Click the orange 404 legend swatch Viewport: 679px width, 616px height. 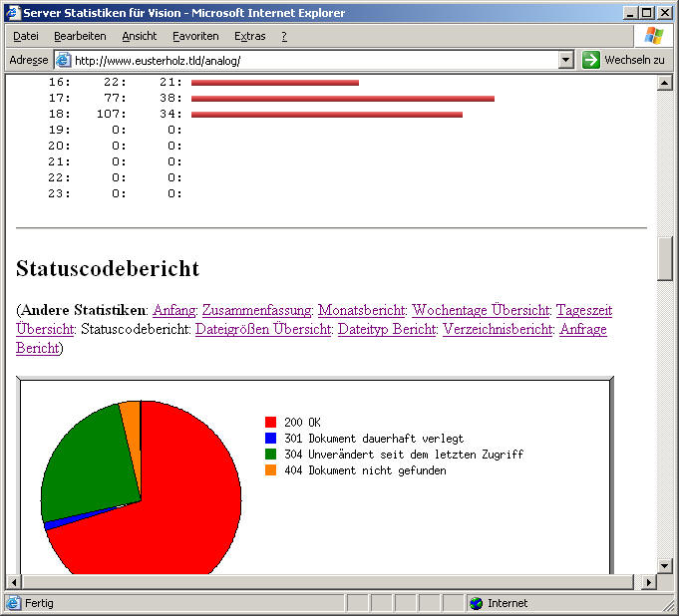(270, 470)
